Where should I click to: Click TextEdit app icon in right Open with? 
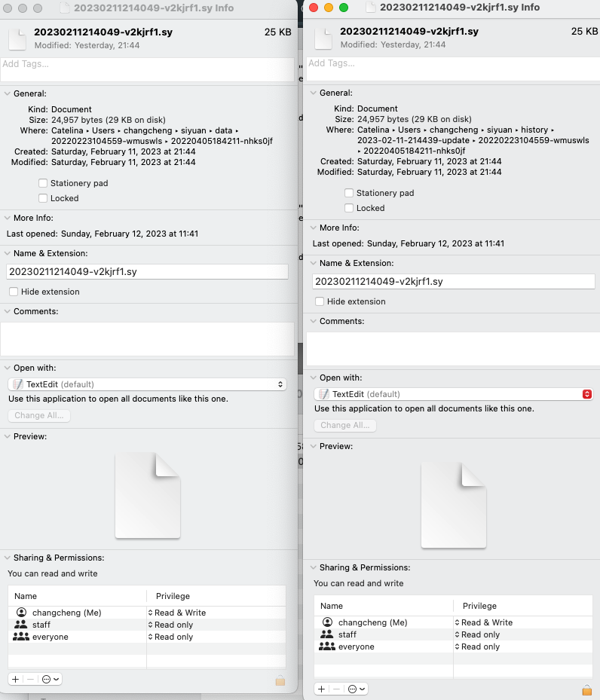coord(324,394)
